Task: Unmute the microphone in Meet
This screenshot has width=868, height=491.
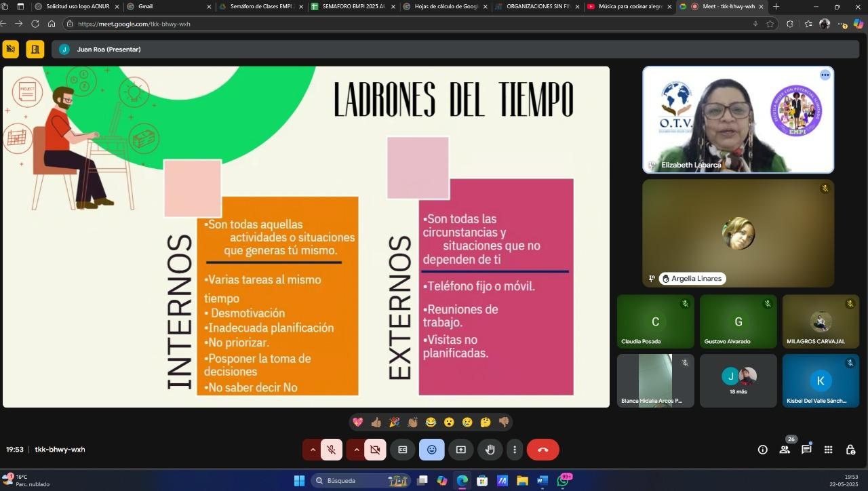Action: tap(331, 450)
